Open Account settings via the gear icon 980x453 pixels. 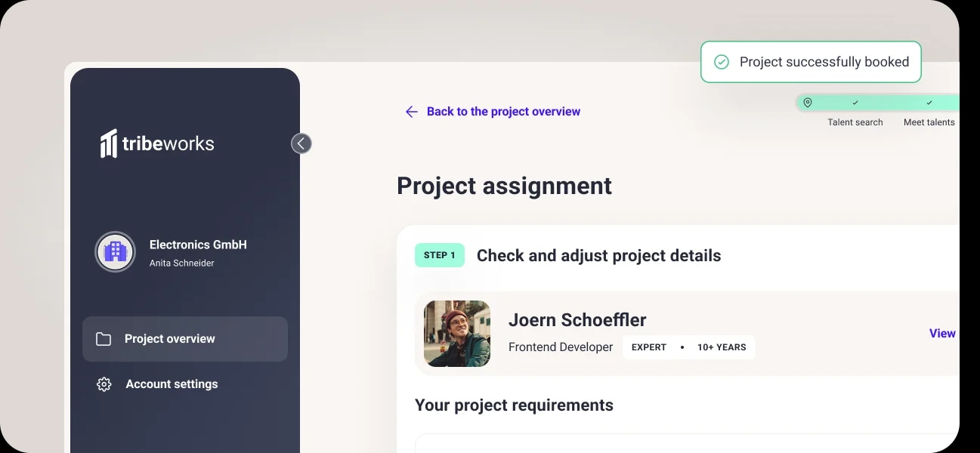104,384
